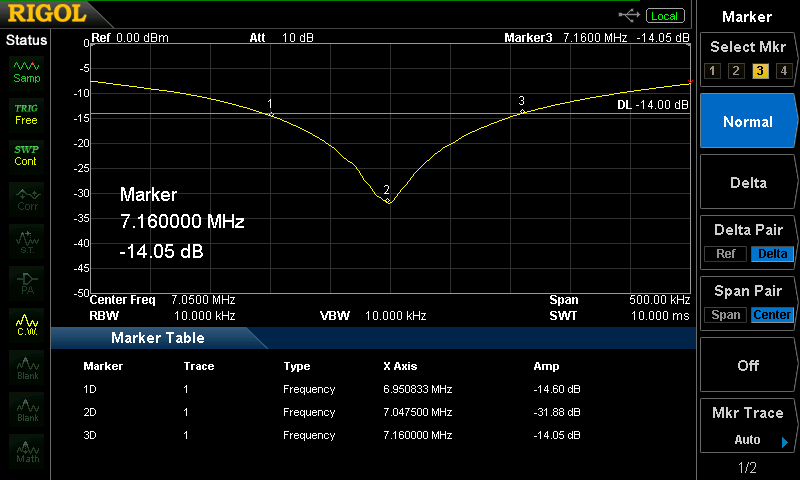This screenshot has width=800, height=480.
Task: Click the Center Freq 7.0500 MHz value
Action: (x=203, y=300)
